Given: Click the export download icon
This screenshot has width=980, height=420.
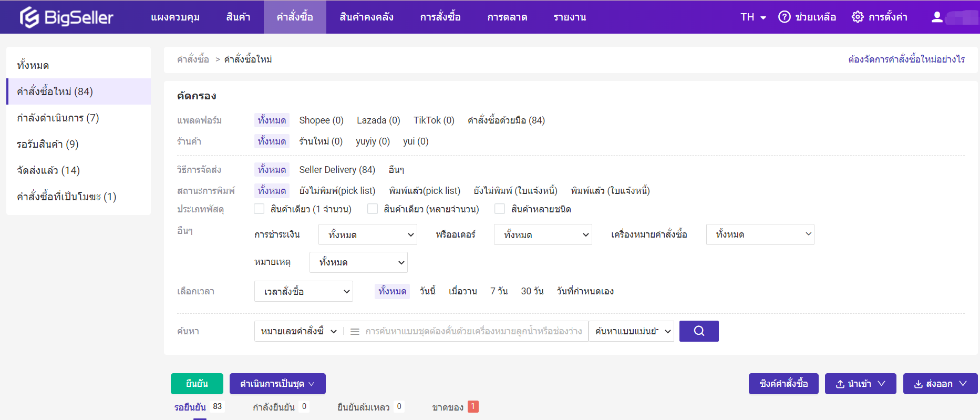Looking at the screenshot, I should 918,384.
